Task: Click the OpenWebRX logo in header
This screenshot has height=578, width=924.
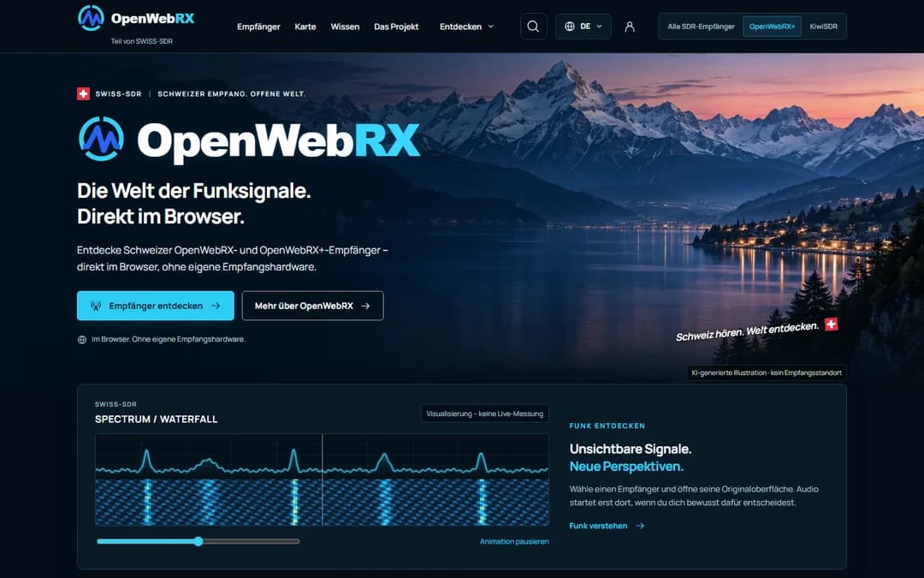Action: click(x=136, y=18)
